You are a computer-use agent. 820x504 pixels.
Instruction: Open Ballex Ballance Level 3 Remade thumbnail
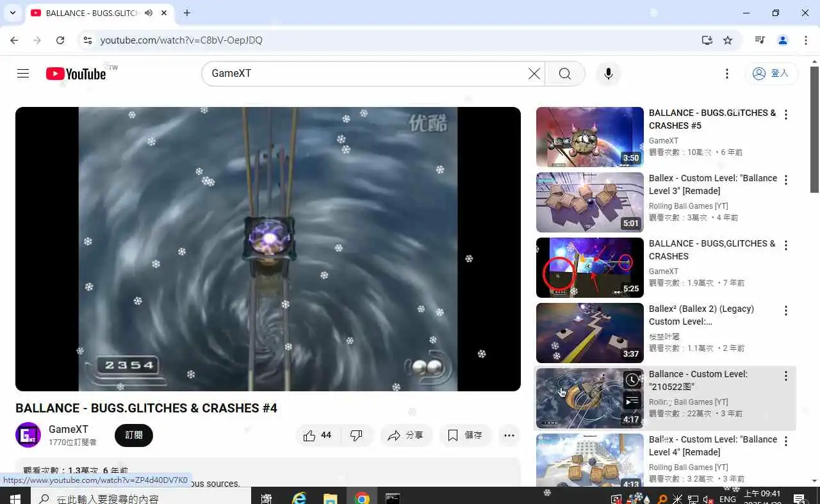coord(589,202)
